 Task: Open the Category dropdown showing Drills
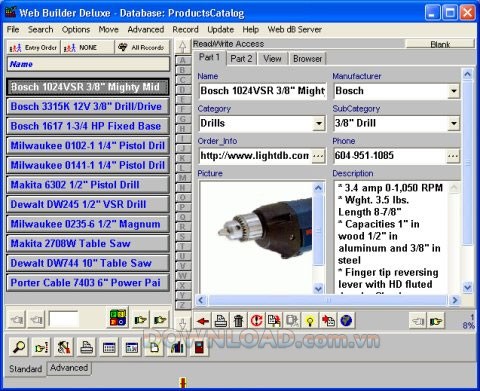click(x=319, y=124)
